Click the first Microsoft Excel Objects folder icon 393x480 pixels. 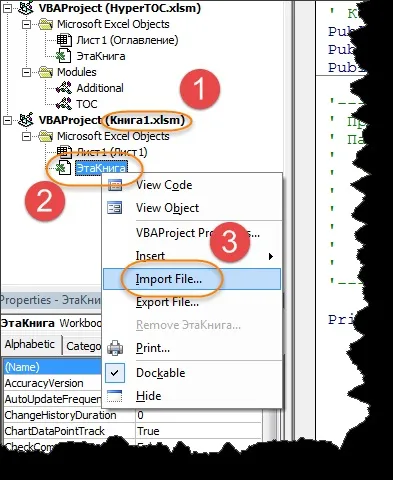[45, 24]
